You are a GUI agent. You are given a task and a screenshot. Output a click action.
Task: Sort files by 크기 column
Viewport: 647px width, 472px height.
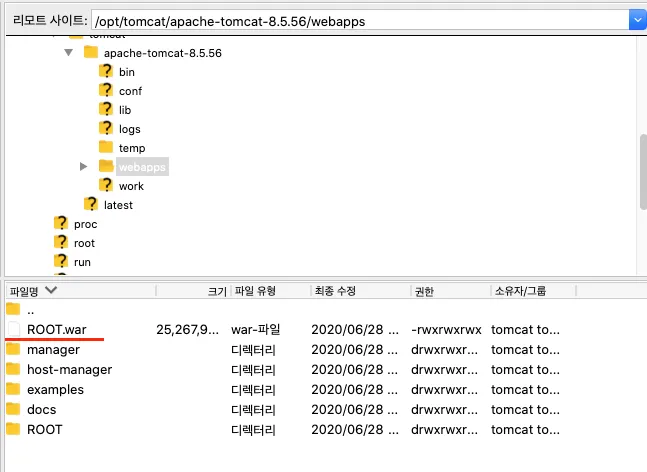coord(215,291)
